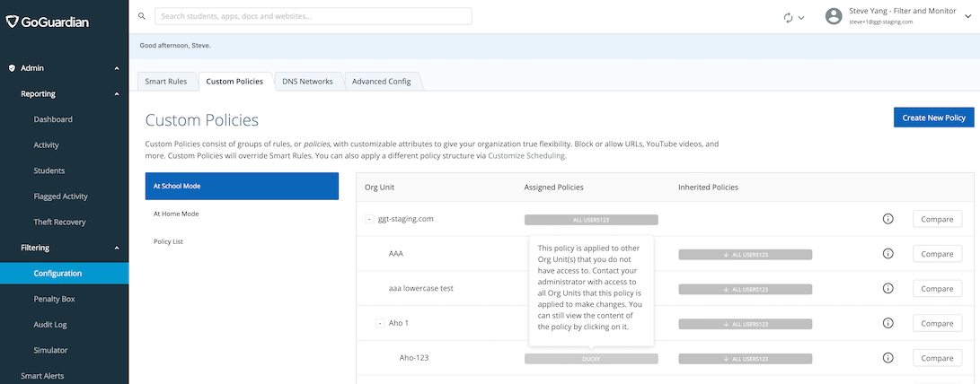Image resolution: width=980 pixels, height=384 pixels.
Task: Open Smart Alerts in the sidebar
Action: tap(42, 376)
